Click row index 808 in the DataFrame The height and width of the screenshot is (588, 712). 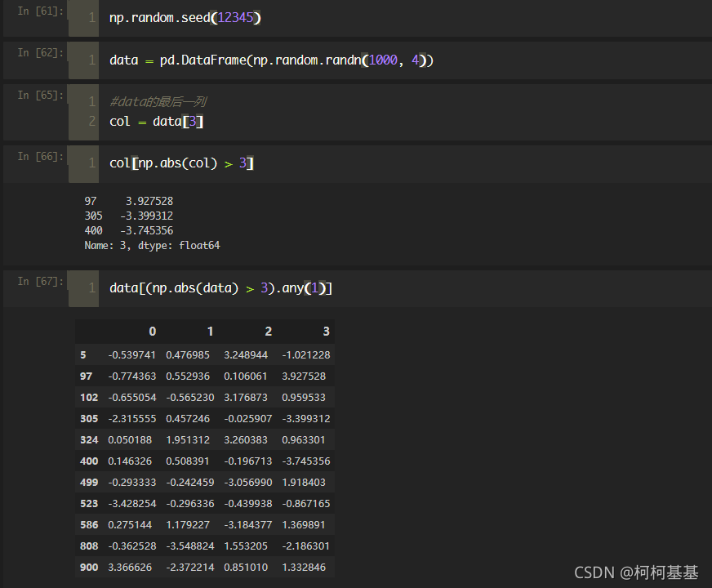click(89, 546)
